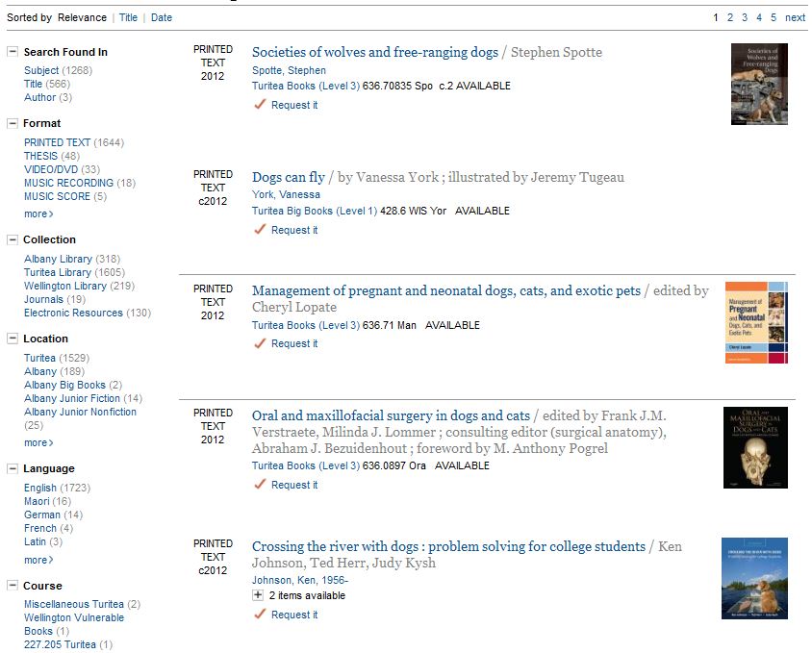The height and width of the screenshot is (653, 812).
Task: Open Crossing the River with Dogs cover image
Action: 754,578
